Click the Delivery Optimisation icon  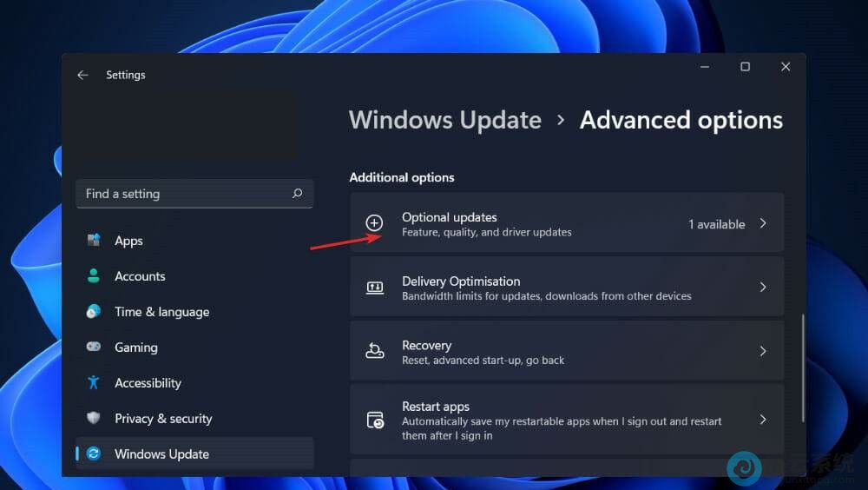click(375, 287)
